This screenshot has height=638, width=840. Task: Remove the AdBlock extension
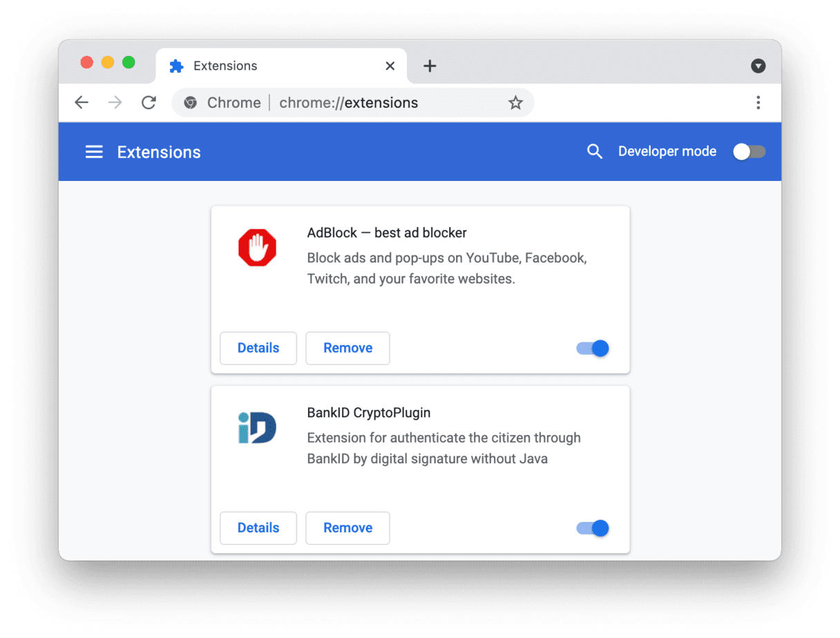point(347,348)
